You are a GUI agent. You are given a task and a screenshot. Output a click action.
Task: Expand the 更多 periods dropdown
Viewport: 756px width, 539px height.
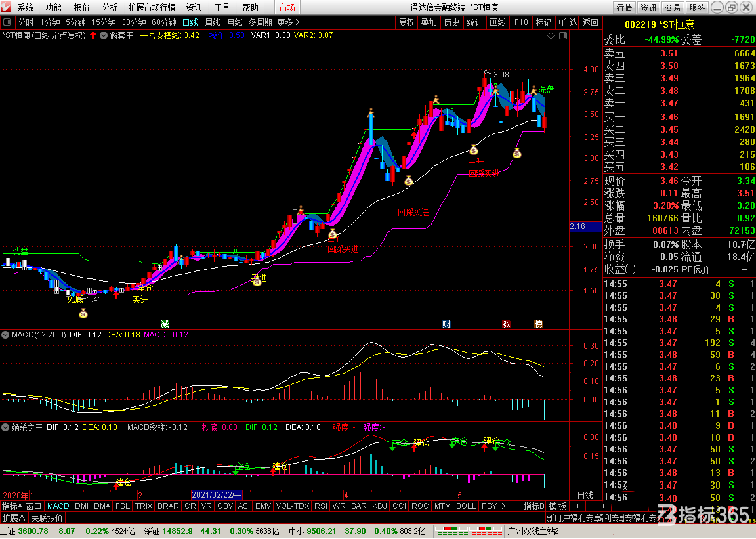(288, 22)
